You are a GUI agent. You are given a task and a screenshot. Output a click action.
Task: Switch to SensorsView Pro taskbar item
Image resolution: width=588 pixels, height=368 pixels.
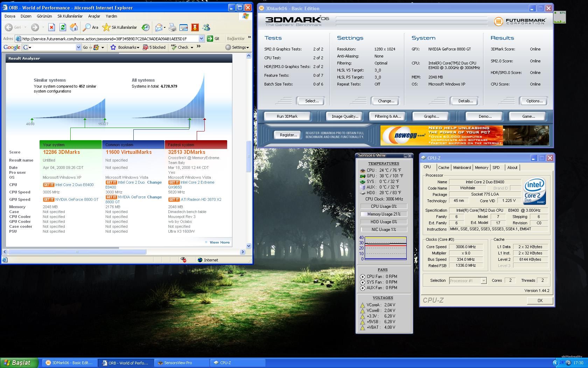[181, 363]
